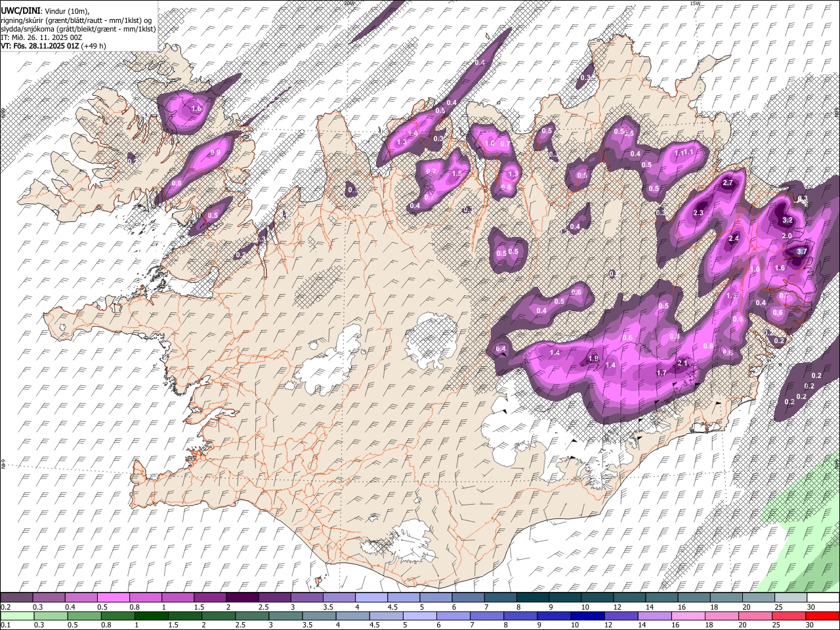Screen dimensions: 840x630
Task: Click the 3.7 snowfall value on the map
Action: (x=801, y=251)
